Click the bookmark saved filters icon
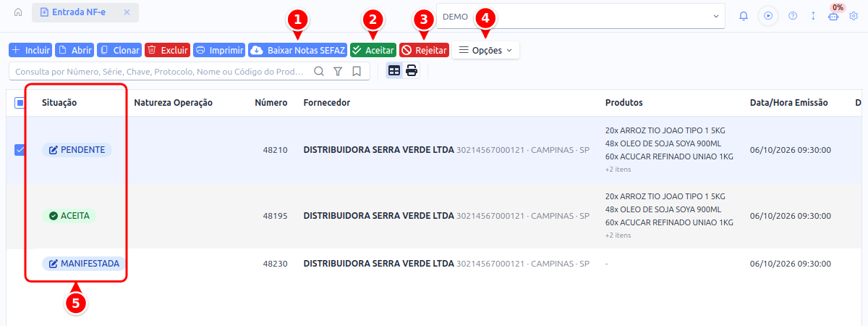This screenshot has width=868, height=326. tap(357, 72)
